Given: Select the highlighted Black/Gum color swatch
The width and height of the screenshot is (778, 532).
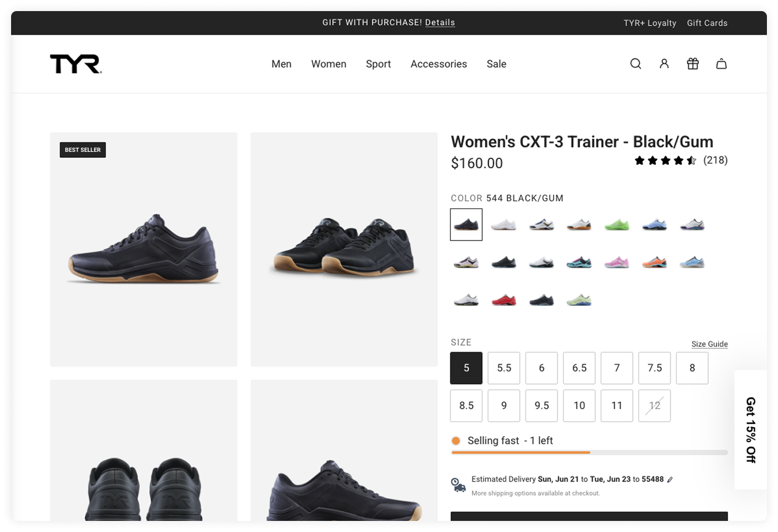Looking at the screenshot, I should (x=466, y=224).
